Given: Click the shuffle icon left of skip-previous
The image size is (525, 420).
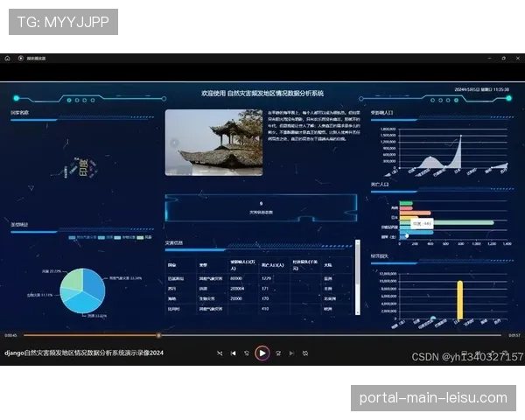Looking at the screenshot, I should (219, 353).
